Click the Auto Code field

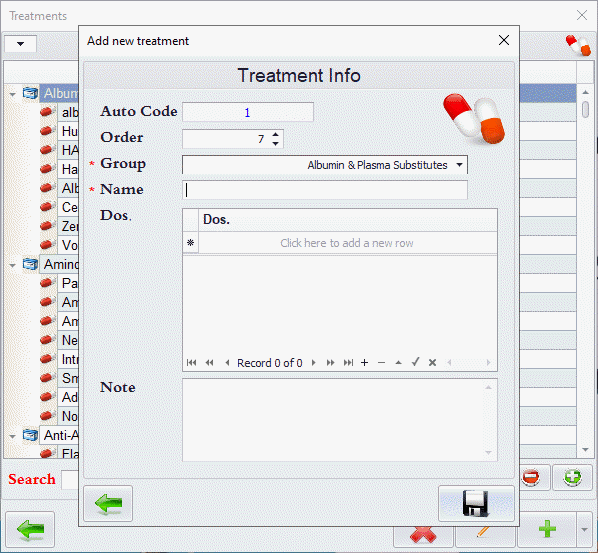(248, 112)
